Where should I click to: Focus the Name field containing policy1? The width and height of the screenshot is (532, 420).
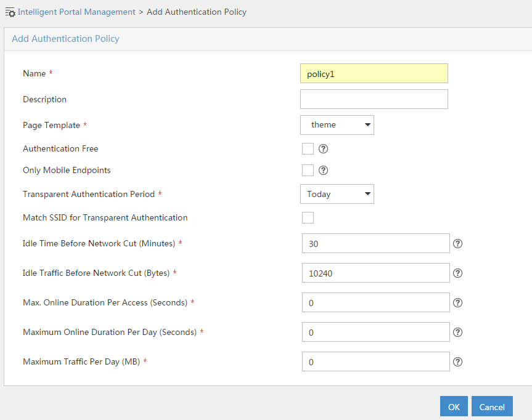(374, 73)
